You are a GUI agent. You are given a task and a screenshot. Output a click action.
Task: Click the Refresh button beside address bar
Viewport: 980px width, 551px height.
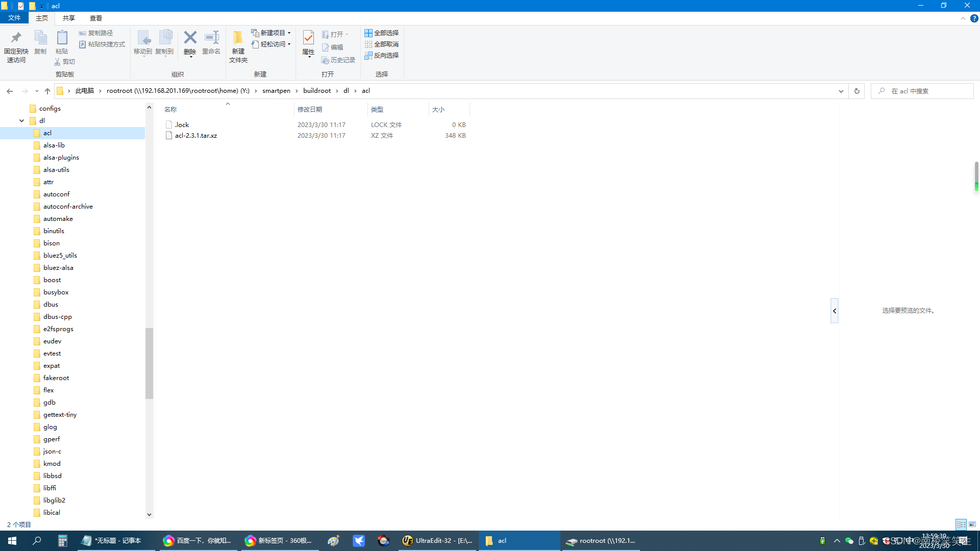coord(857,91)
